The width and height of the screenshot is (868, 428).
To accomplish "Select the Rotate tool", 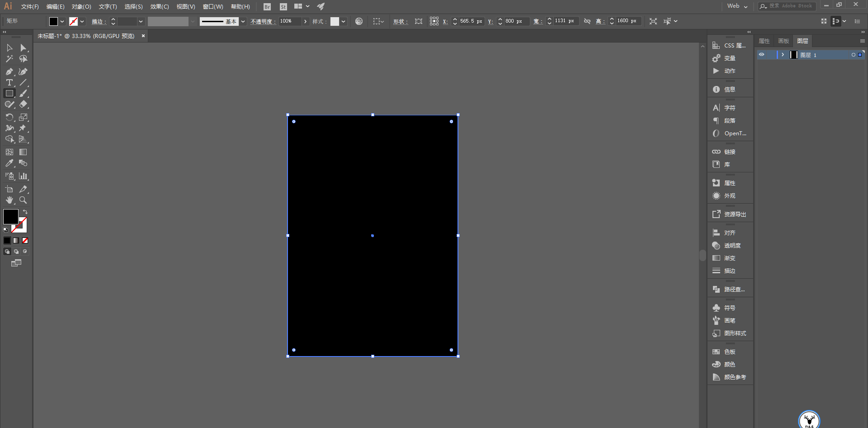I will coord(9,117).
